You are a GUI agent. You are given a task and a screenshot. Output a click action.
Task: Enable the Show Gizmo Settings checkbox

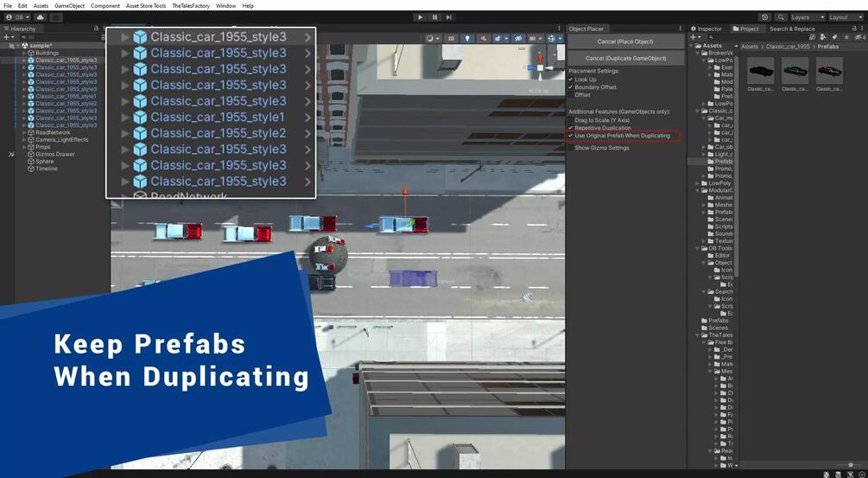click(x=571, y=148)
